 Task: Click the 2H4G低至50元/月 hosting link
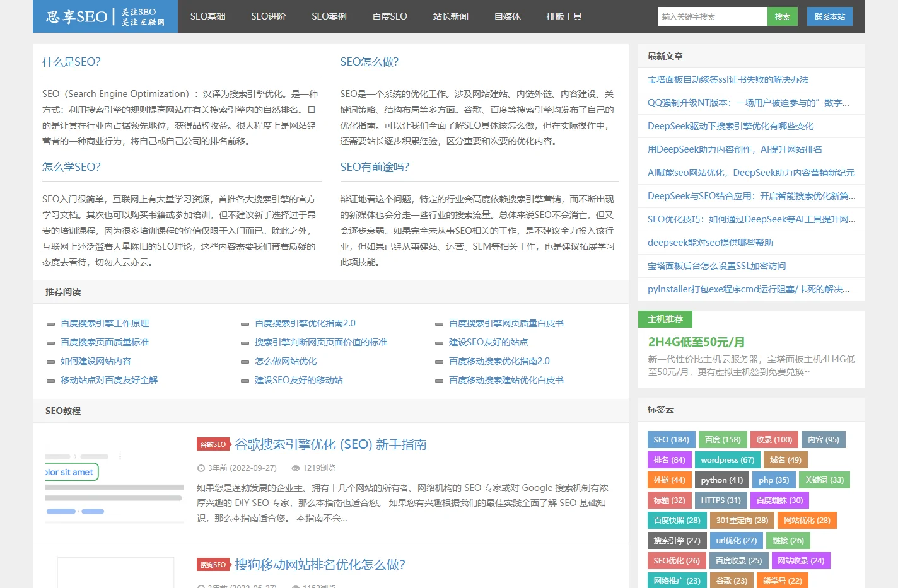point(696,342)
